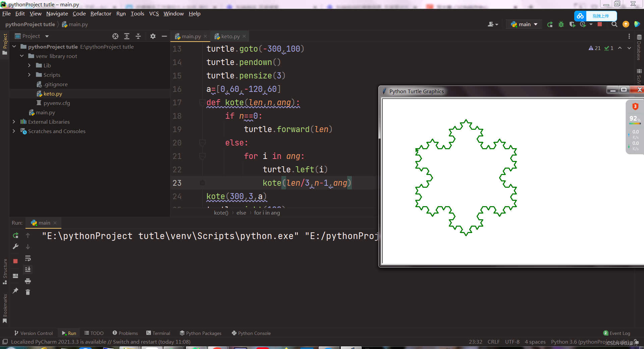Start debugging with the bug icon

pyautogui.click(x=561, y=24)
